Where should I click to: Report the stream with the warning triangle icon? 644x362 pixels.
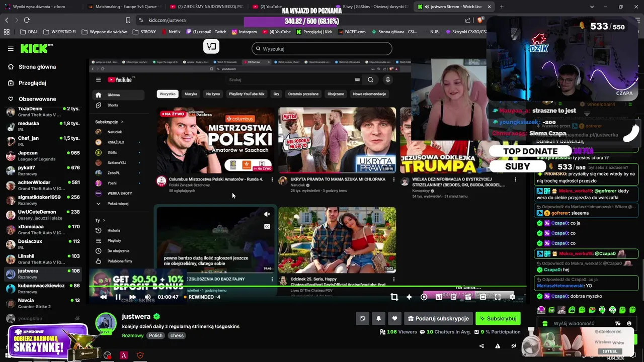tap(498, 346)
